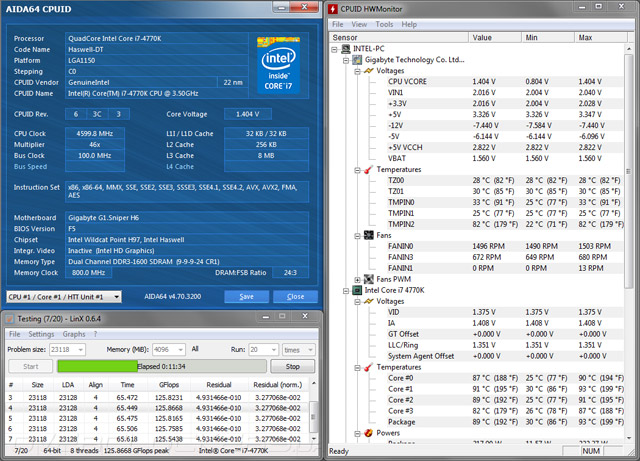Collapse the Intel Core i7 4770K node
The width and height of the screenshot is (640, 461).
[x=346, y=291]
